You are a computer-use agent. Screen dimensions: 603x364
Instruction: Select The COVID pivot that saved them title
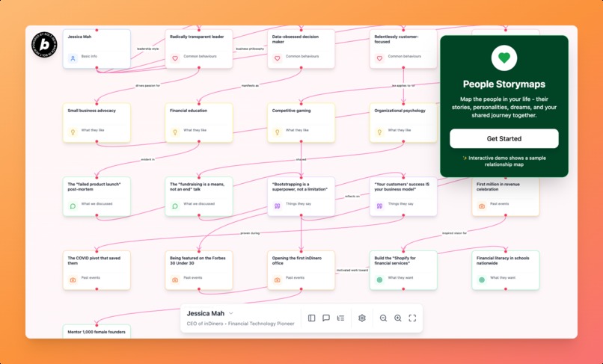[94, 261]
